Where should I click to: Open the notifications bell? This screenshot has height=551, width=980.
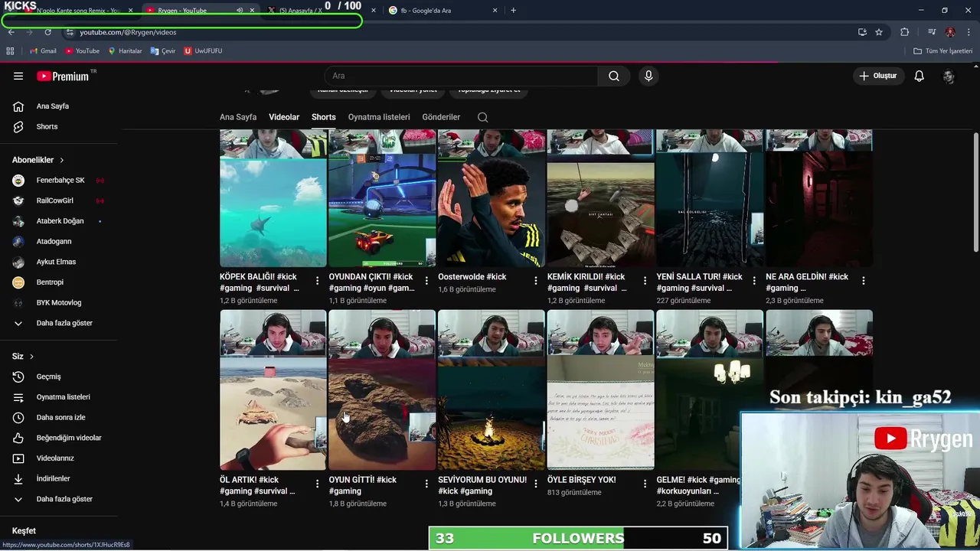tap(919, 76)
